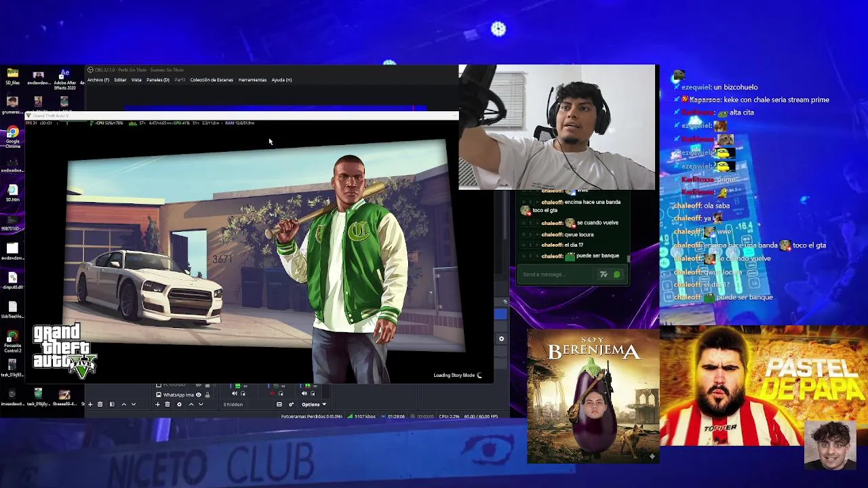868x488 pixels.
Task: Open scene filters icon in the scenes toolbar
Action: (x=112, y=404)
